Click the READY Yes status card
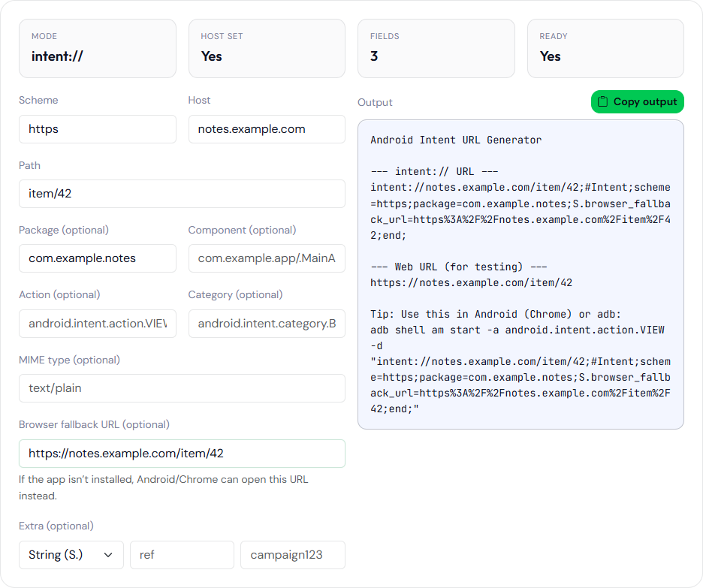This screenshot has width=703, height=588. [x=605, y=48]
